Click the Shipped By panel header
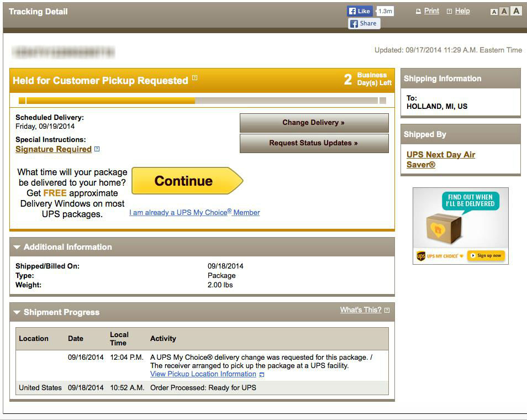This screenshot has width=527, height=420. [x=461, y=134]
